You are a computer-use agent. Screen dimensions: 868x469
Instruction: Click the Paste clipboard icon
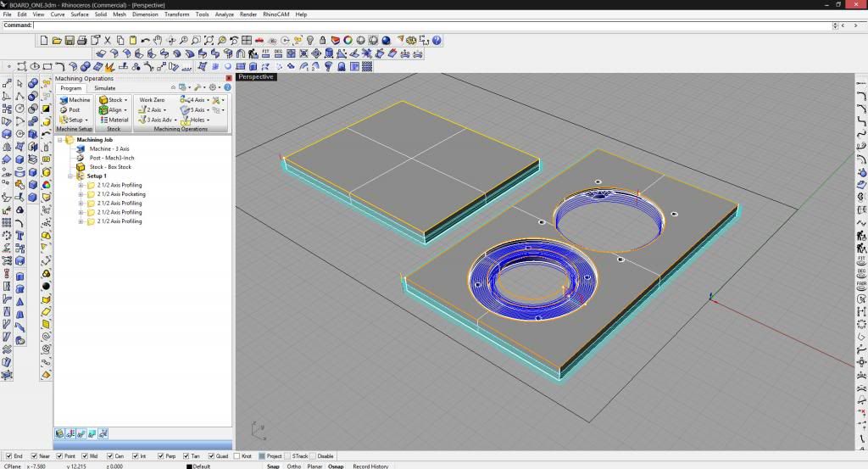point(133,41)
